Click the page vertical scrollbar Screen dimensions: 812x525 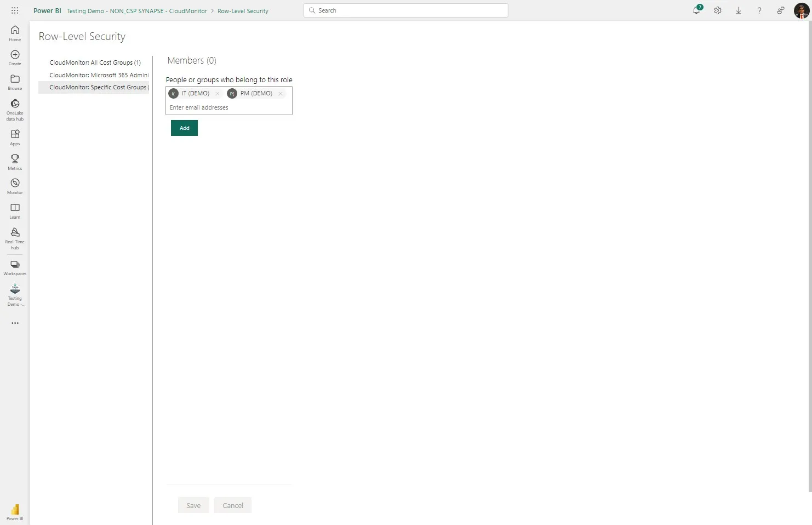(810, 258)
